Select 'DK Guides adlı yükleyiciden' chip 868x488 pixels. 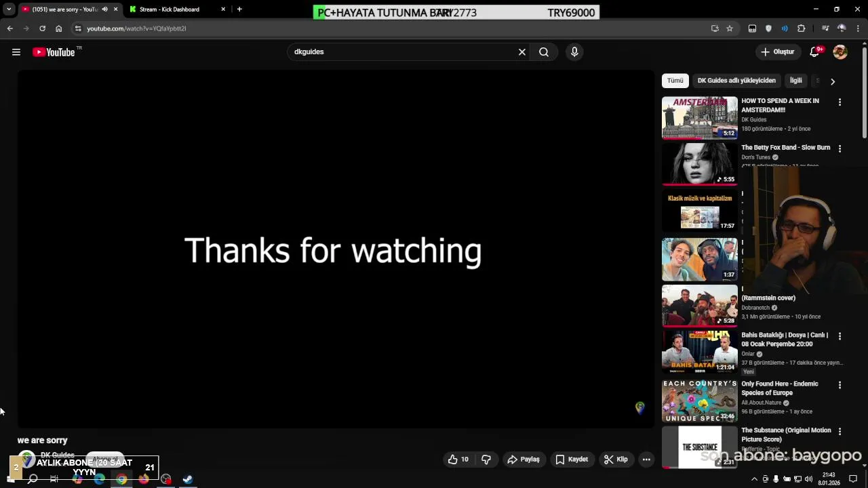pyautogui.click(x=736, y=81)
